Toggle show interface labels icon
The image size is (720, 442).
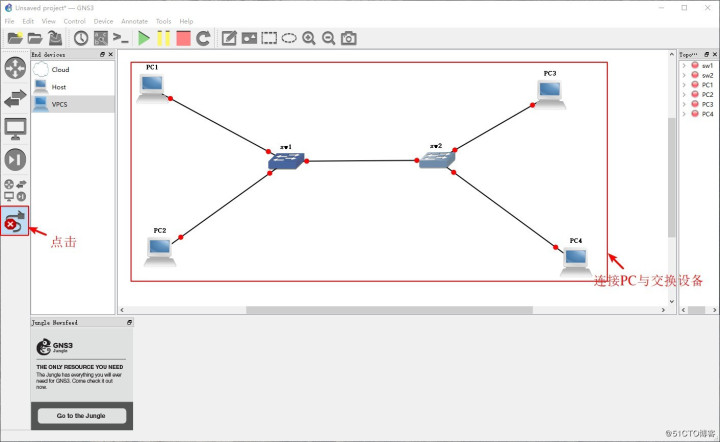101,38
